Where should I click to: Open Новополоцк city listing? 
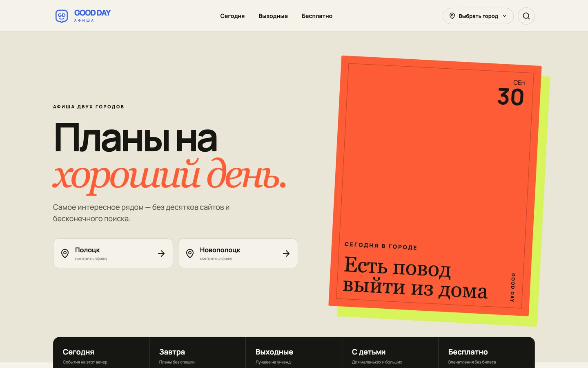click(238, 254)
